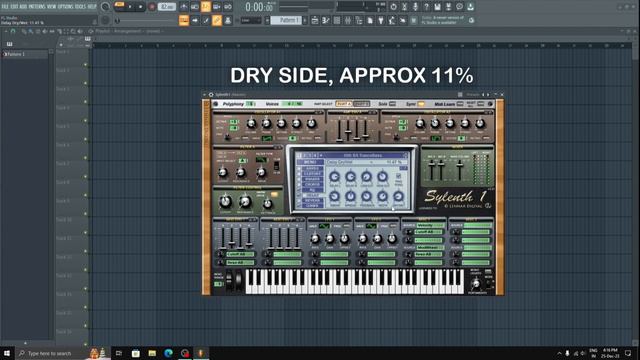
Task: Click the red record button
Action: pyautogui.click(x=152, y=7)
